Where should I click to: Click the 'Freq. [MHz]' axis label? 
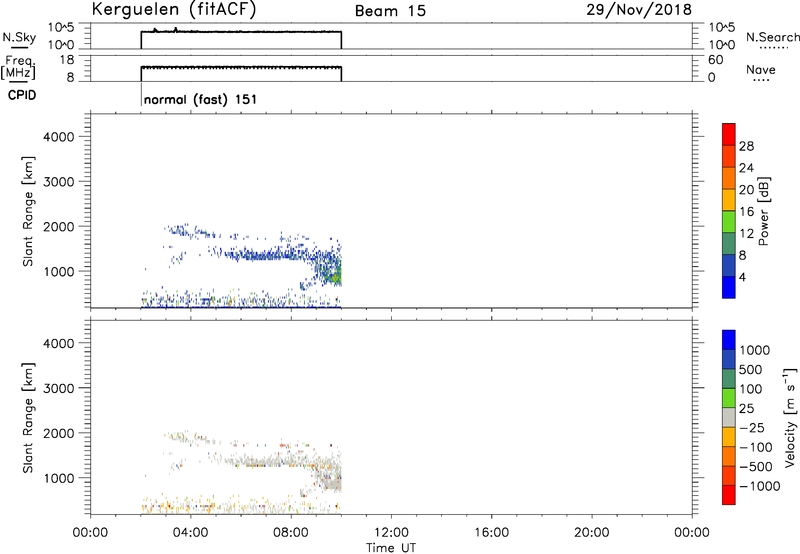pyautogui.click(x=19, y=67)
